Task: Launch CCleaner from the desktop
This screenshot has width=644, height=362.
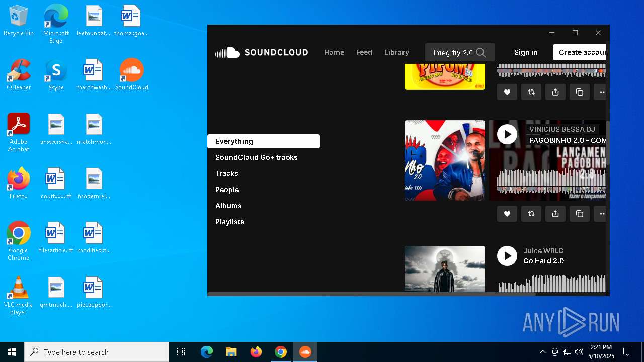Action: pyautogui.click(x=19, y=74)
